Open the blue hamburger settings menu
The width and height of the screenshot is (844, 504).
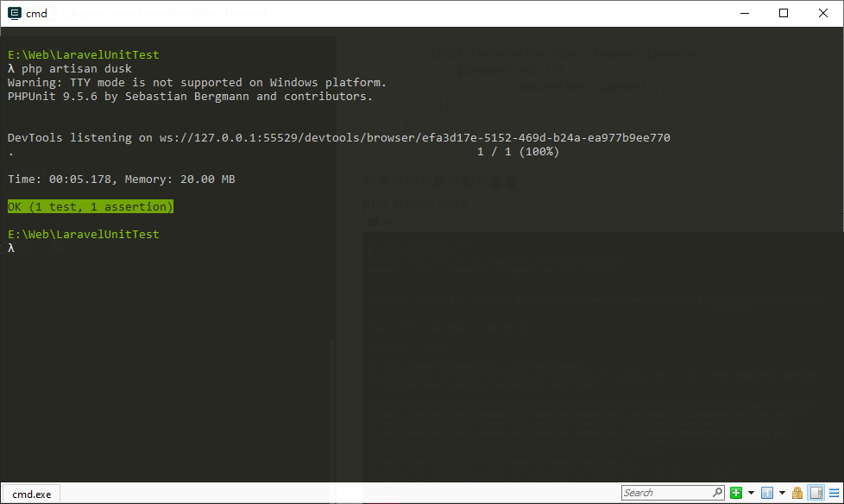(834, 493)
